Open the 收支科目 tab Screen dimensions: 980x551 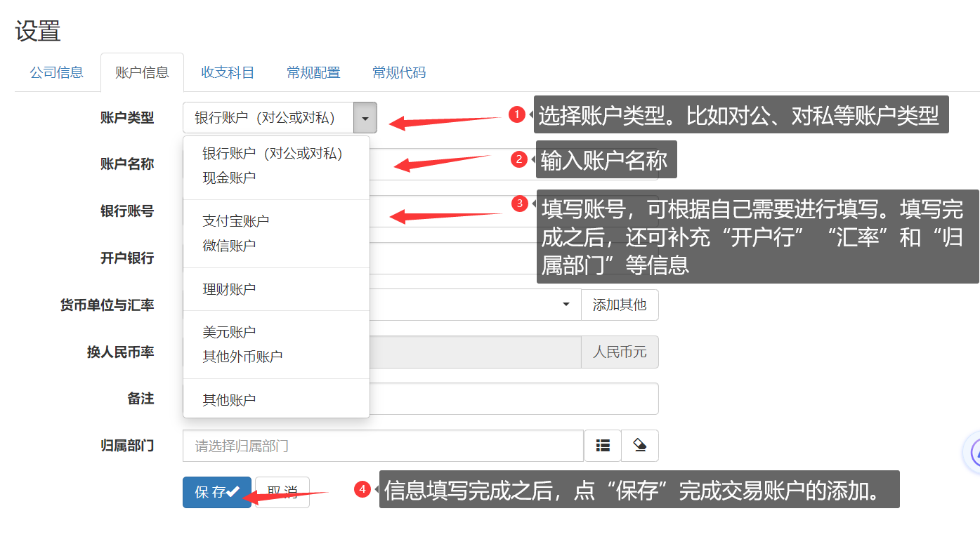[228, 72]
